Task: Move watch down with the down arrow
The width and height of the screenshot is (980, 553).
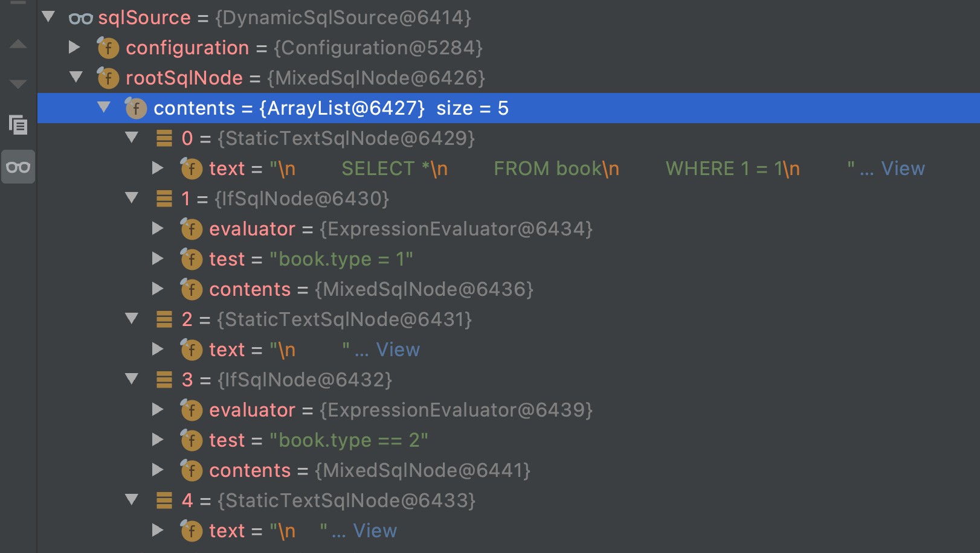Action: tap(18, 84)
